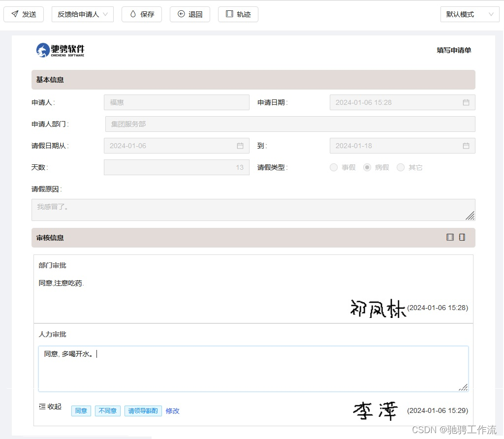Click the 天数 input field
This screenshot has height=439, width=504.
(x=177, y=167)
